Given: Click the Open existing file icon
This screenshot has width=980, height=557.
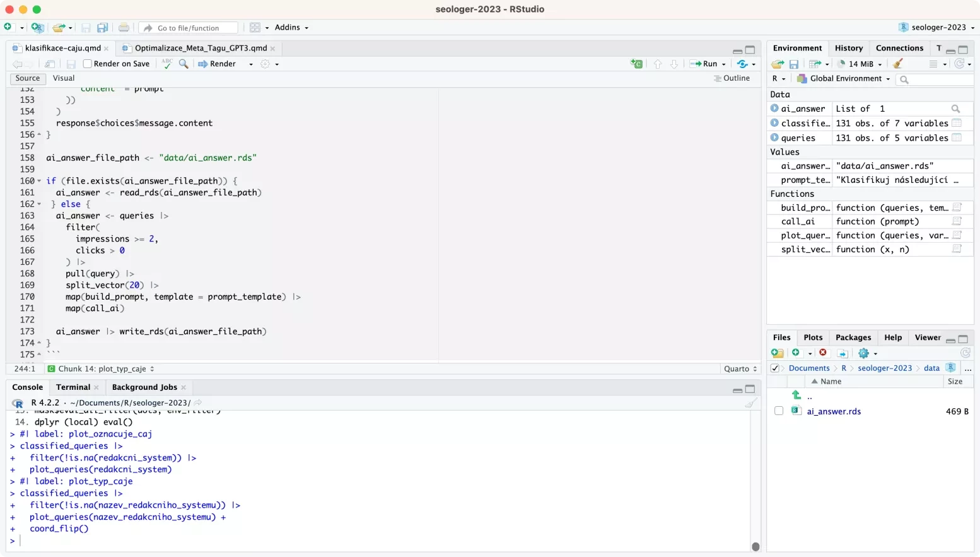Looking at the screenshot, I should pos(59,28).
